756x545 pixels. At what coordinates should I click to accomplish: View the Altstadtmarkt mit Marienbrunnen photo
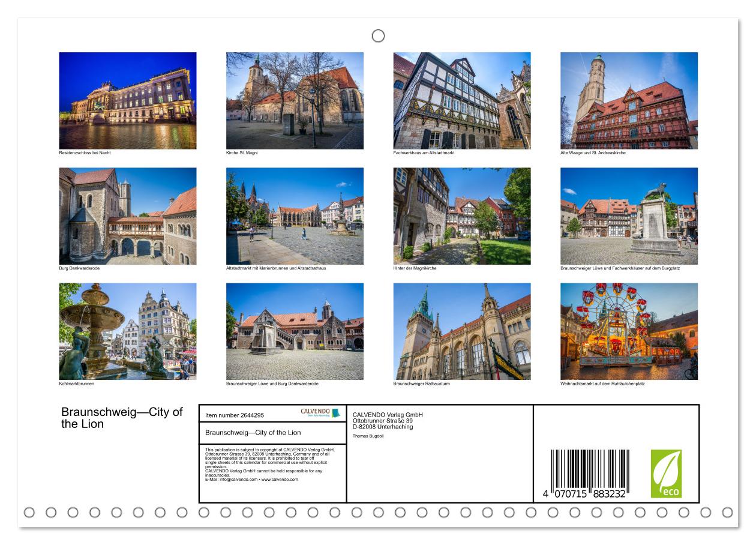pos(295,216)
